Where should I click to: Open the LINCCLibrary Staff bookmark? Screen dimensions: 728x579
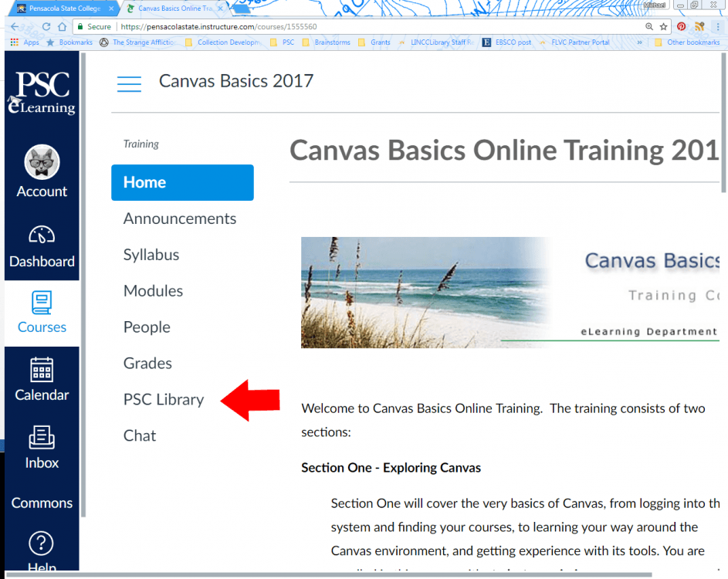tap(436, 42)
